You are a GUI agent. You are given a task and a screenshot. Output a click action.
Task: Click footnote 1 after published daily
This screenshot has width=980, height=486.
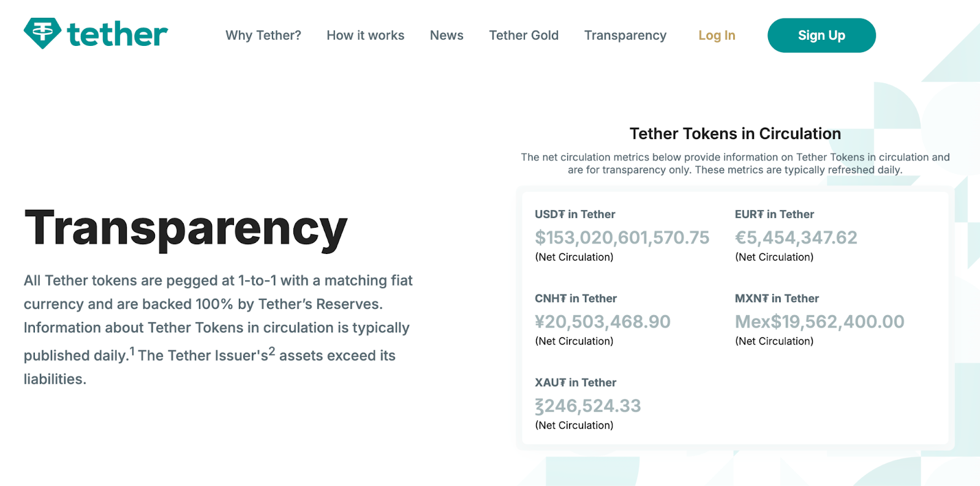click(x=132, y=351)
